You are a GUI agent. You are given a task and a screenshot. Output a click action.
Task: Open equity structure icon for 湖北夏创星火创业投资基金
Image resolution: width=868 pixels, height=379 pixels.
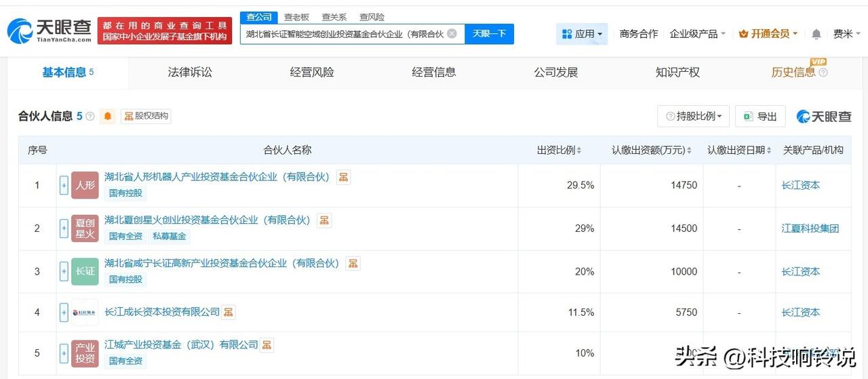point(324,220)
